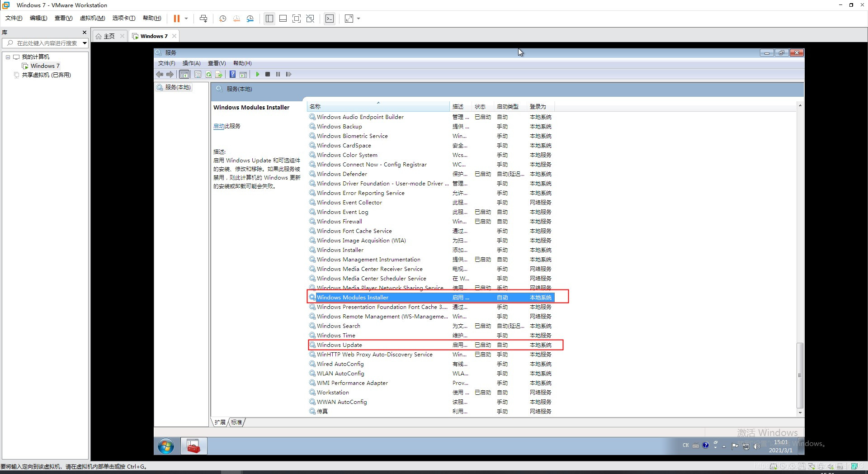Close the 库 library panel

click(x=84, y=32)
